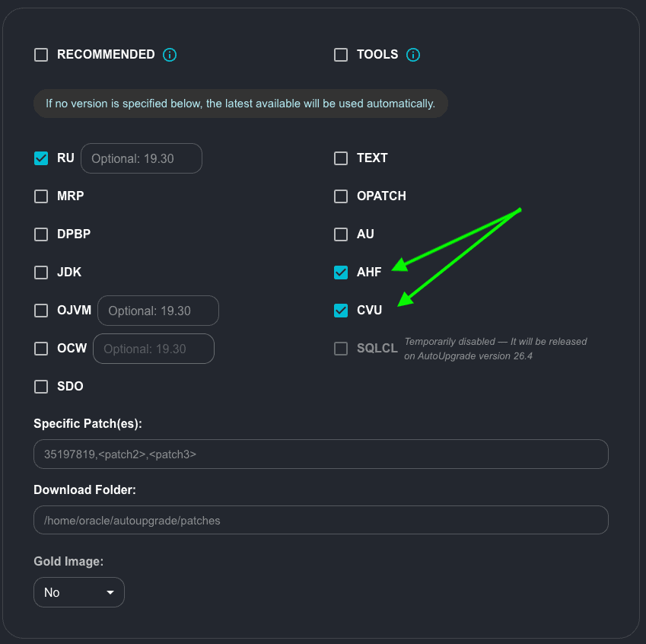Select the JDK checkbox

41,273
